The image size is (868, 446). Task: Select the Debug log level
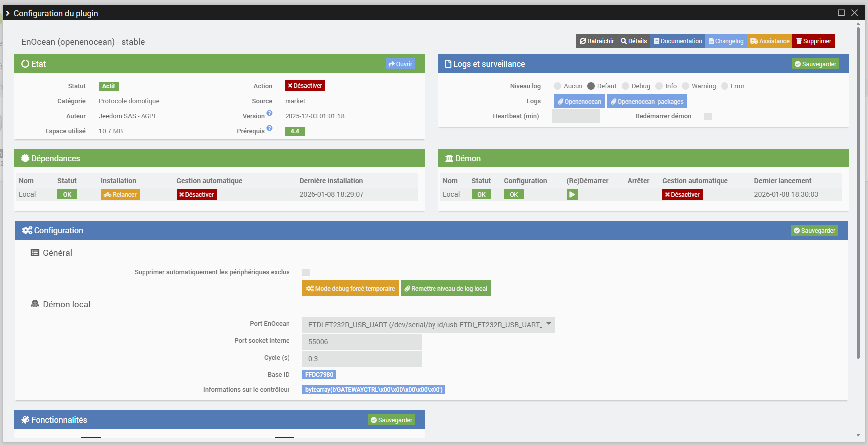point(626,86)
